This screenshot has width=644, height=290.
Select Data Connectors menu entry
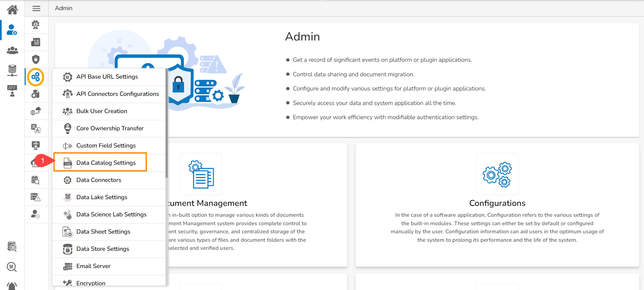tap(109, 180)
